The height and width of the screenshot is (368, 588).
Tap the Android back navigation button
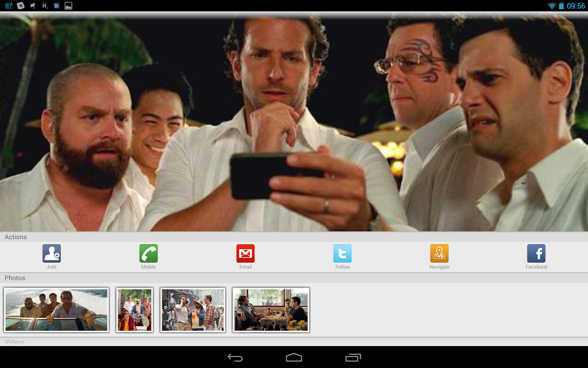(x=235, y=358)
